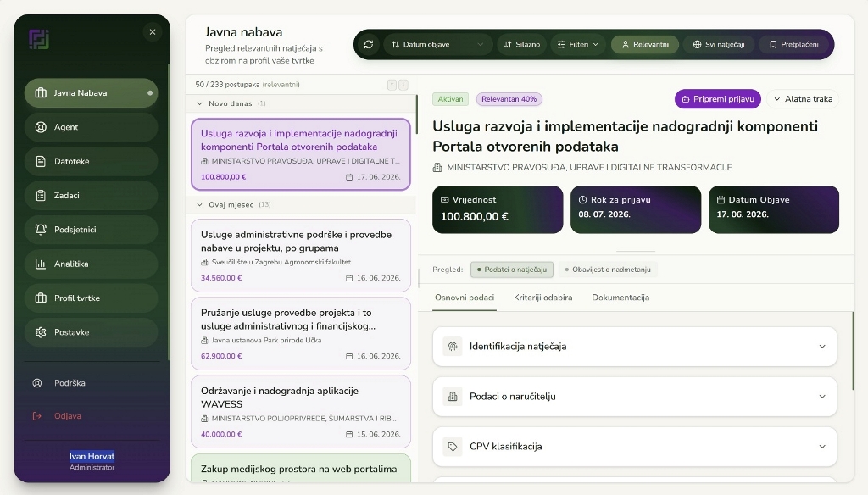Click the Rok za prijavu card
Viewport: 868px width, 495px height.
point(636,209)
